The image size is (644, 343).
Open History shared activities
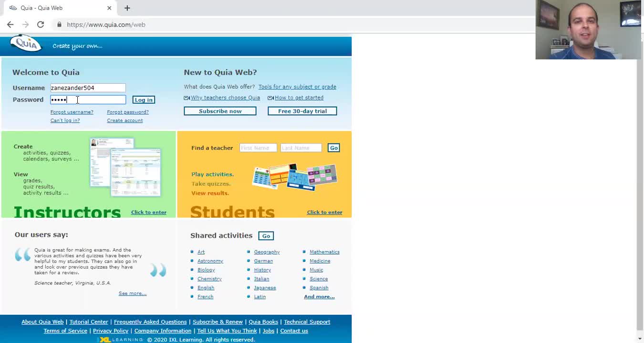pos(262,270)
